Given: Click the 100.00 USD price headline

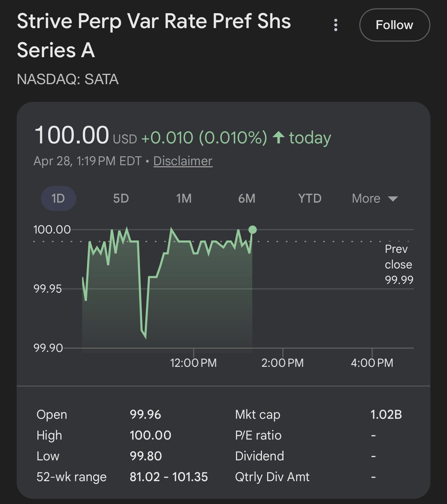Looking at the screenshot, I should pyautogui.click(x=85, y=136).
